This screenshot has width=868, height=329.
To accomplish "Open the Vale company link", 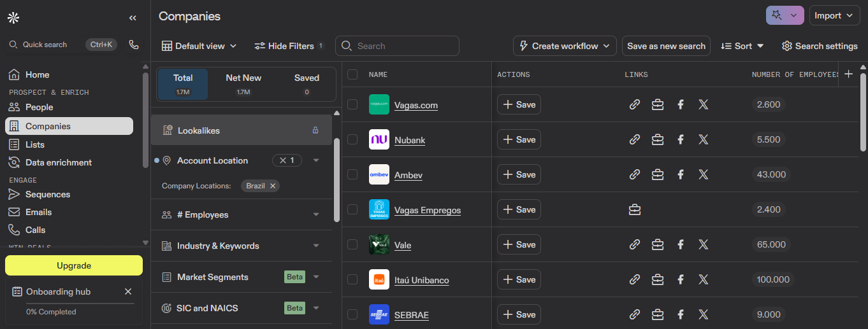I will coord(403,245).
